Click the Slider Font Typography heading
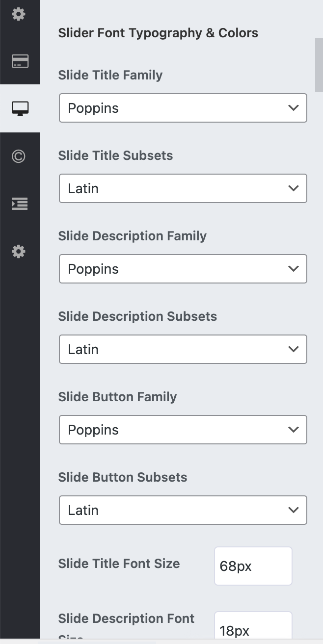323x644 pixels. (158, 33)
